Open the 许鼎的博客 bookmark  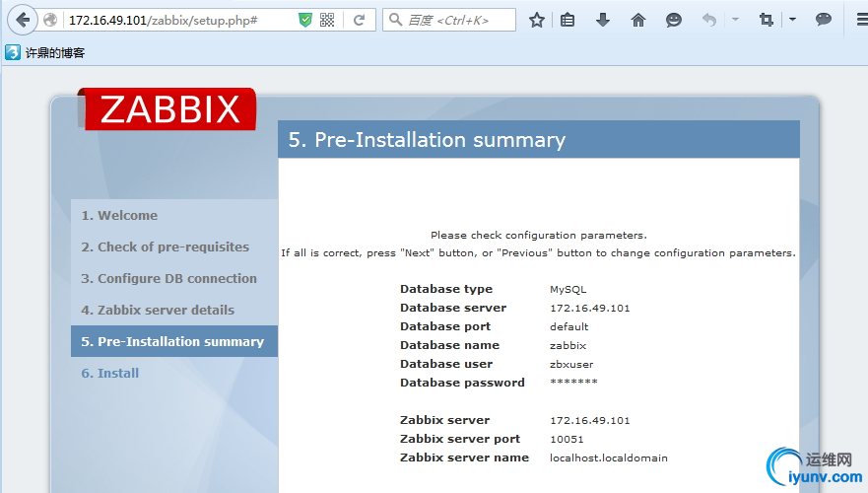(45, 52)
